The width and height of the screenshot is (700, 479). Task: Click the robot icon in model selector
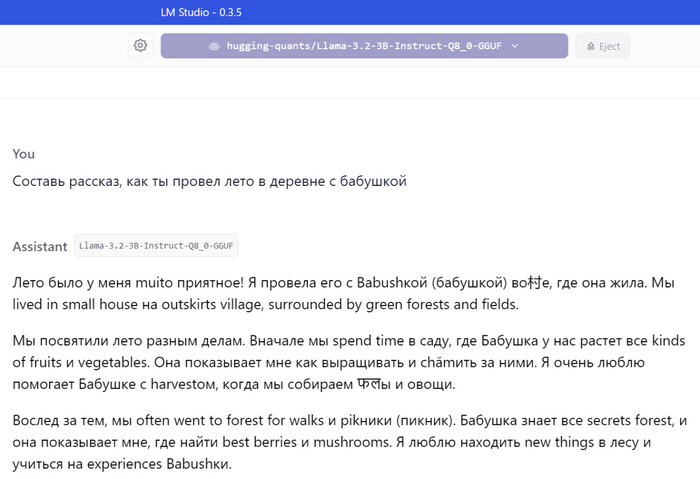click(214, 46)
